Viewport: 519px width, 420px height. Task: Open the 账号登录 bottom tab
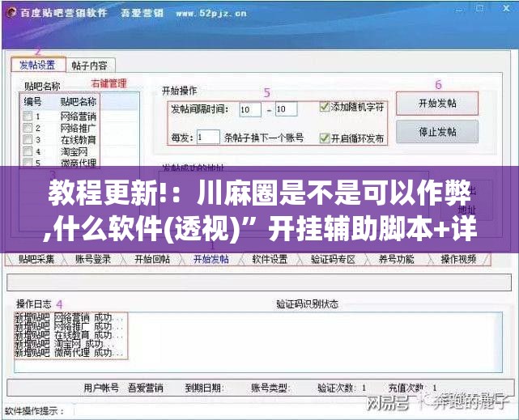pos(93,259)
